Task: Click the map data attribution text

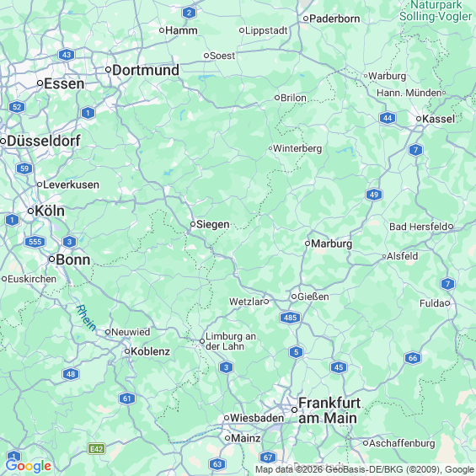Action: [x=365, y=469]
